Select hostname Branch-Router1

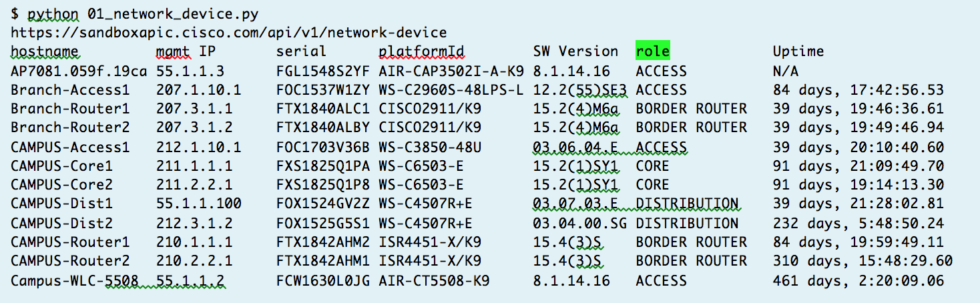pos(70,108)
